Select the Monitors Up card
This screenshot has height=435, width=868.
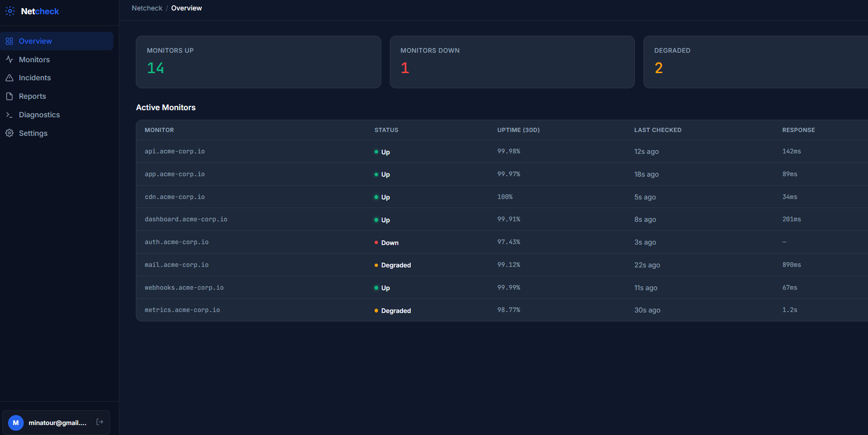[x=258, y=62]
